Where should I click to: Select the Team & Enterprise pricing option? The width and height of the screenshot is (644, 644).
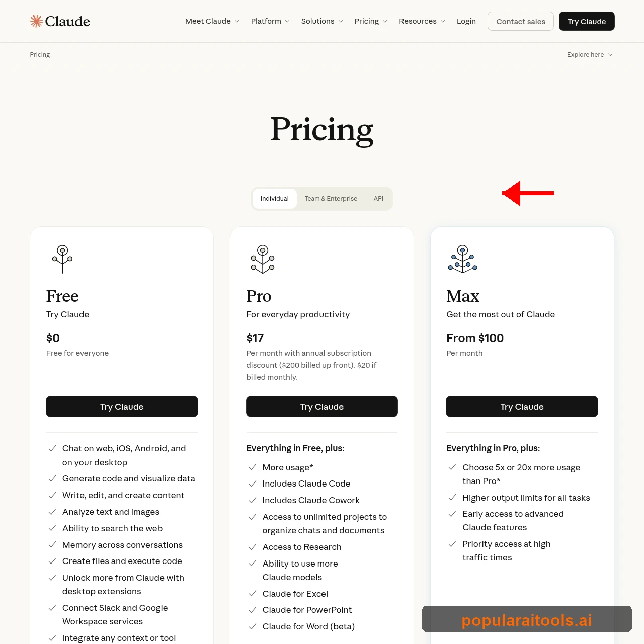click(331, 199)
